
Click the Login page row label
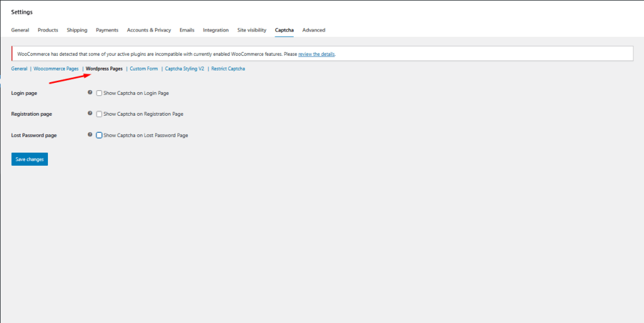tap(24, 93)
